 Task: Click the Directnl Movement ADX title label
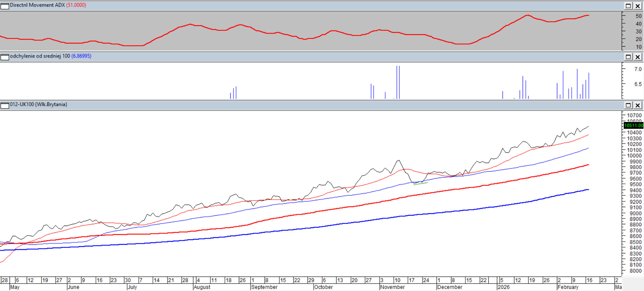[37, 5]
